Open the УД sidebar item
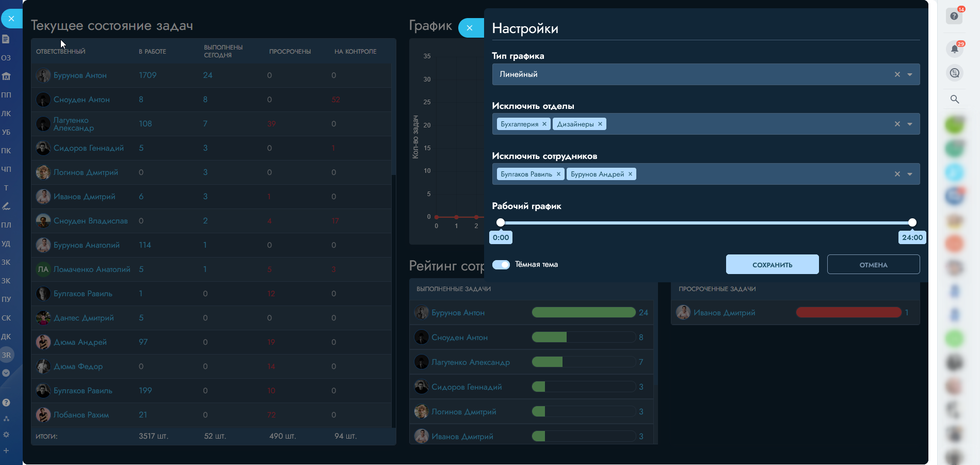Image resolution: width=980 pixels, height=465 pixels. pyautogui.click(x=6, y=244)
